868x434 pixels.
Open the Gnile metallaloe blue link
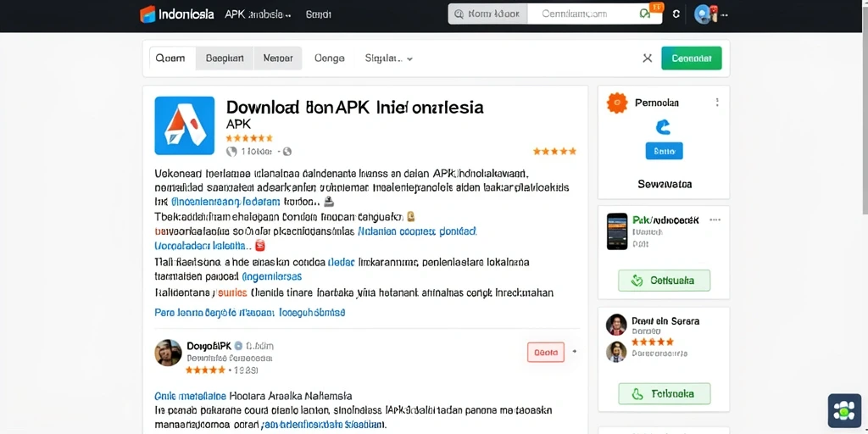pyautogui.click(x=190, y=397)
